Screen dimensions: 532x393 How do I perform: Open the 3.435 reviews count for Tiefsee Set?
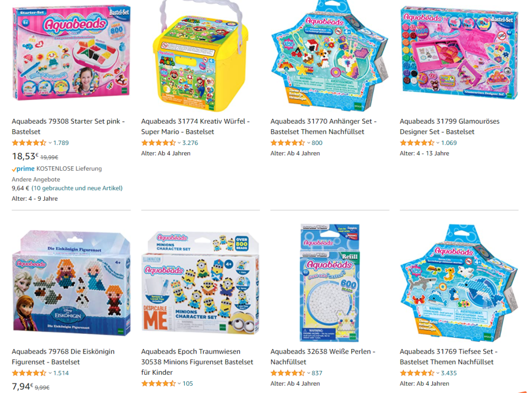pos(449,373)
